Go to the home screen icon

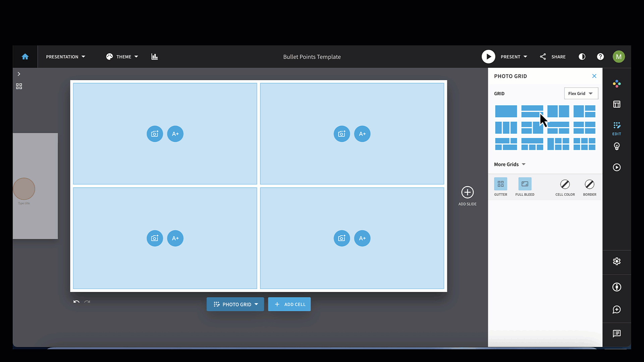pos(25,57)
